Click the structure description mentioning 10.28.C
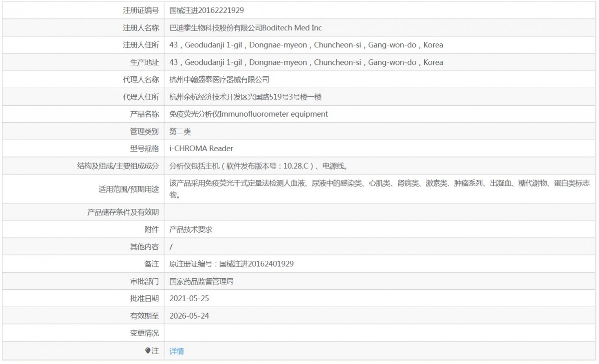 click(263, 166)
